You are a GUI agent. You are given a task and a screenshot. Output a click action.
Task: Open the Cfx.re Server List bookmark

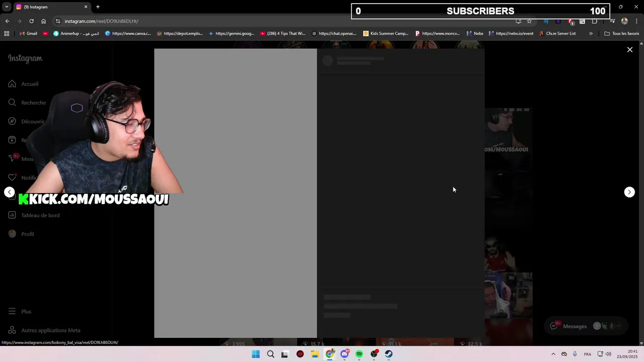point(557,34)
